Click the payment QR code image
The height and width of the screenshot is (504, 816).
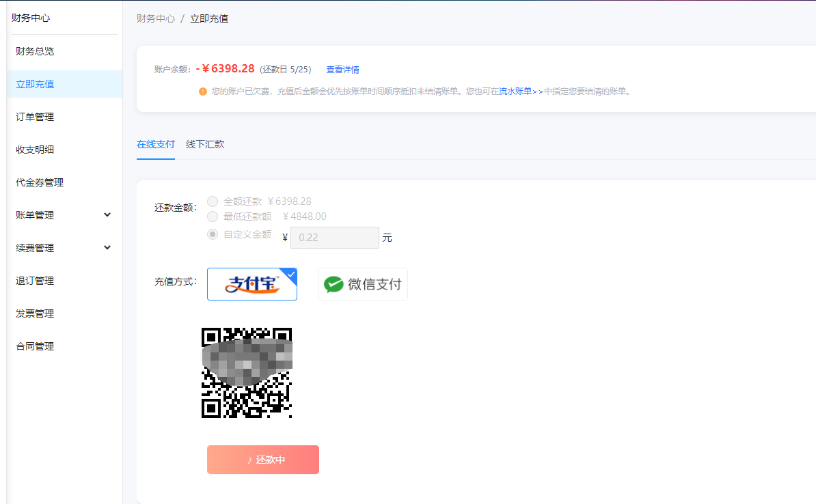click(x=247, y=373)
